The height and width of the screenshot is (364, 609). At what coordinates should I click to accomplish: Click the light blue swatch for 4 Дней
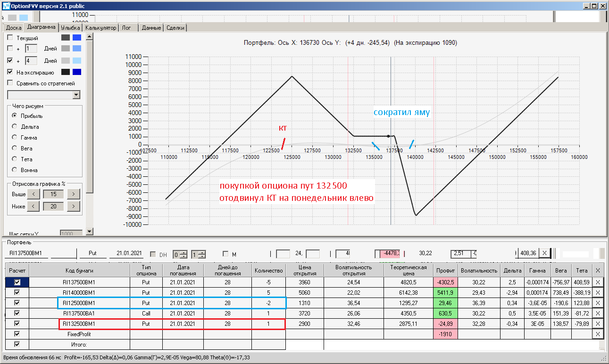77,61
